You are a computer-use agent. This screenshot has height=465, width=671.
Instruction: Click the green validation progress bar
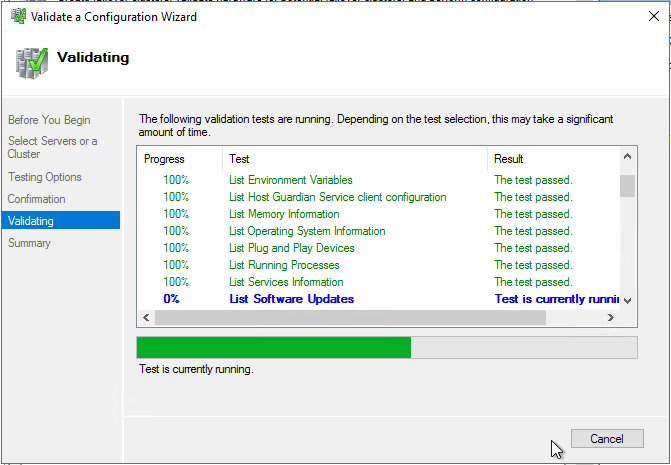coord(387,347)
